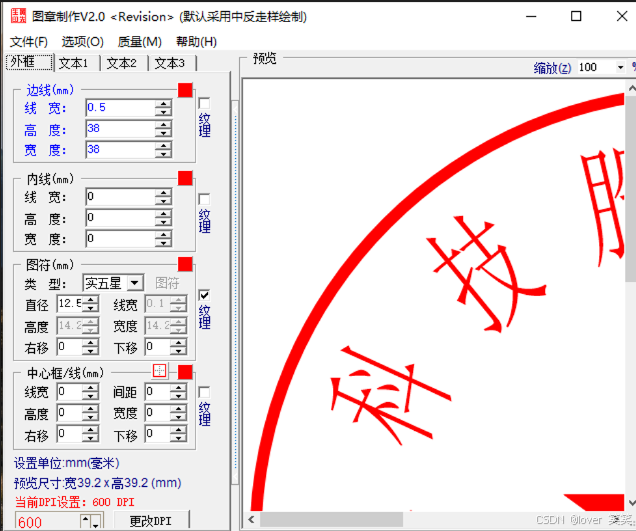Click the 边线 宽度 field 38
Viewport: 636px width, 531px height.
(120, 149)
